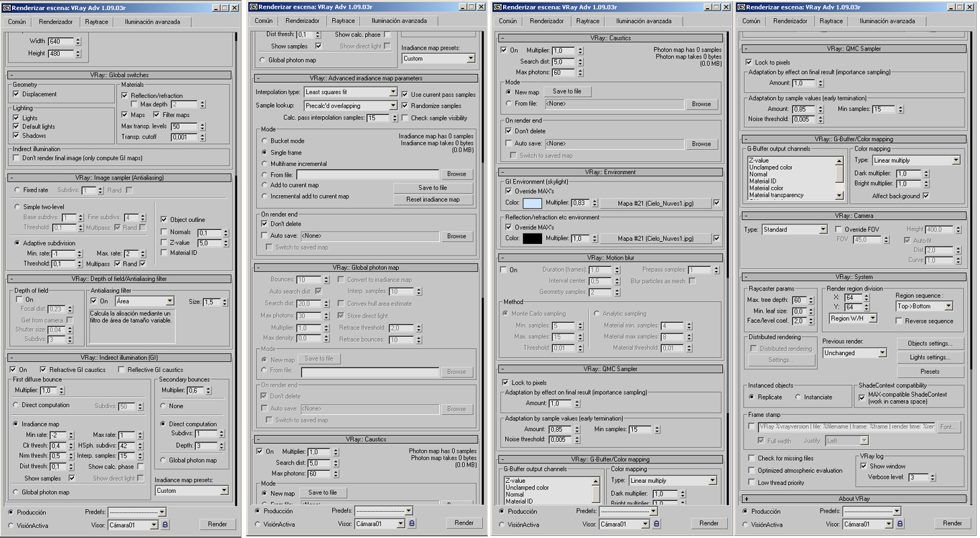Click the lock icon beside Visor in leftmost window
The image size is (980, 538).
[165, 525]
